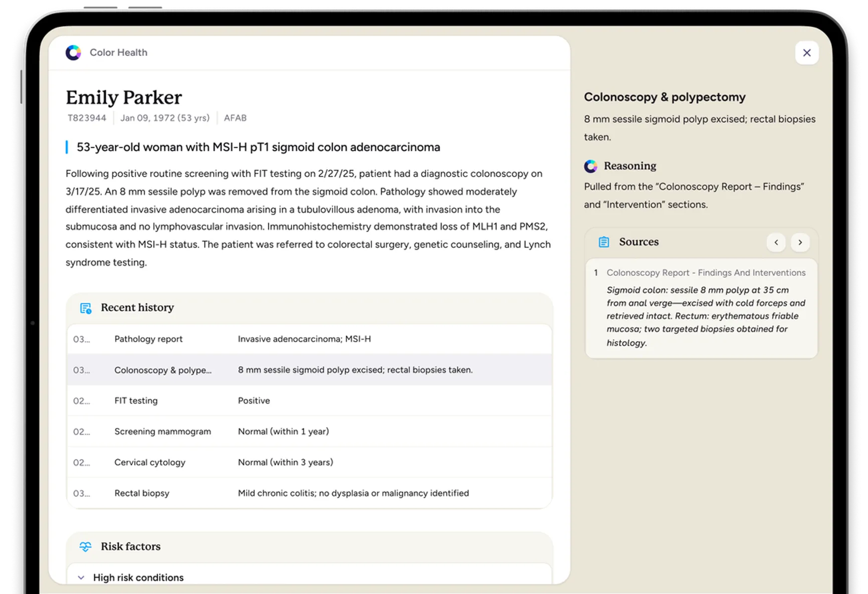Expand the High risk conditions chevron

[x=81, y=578]
